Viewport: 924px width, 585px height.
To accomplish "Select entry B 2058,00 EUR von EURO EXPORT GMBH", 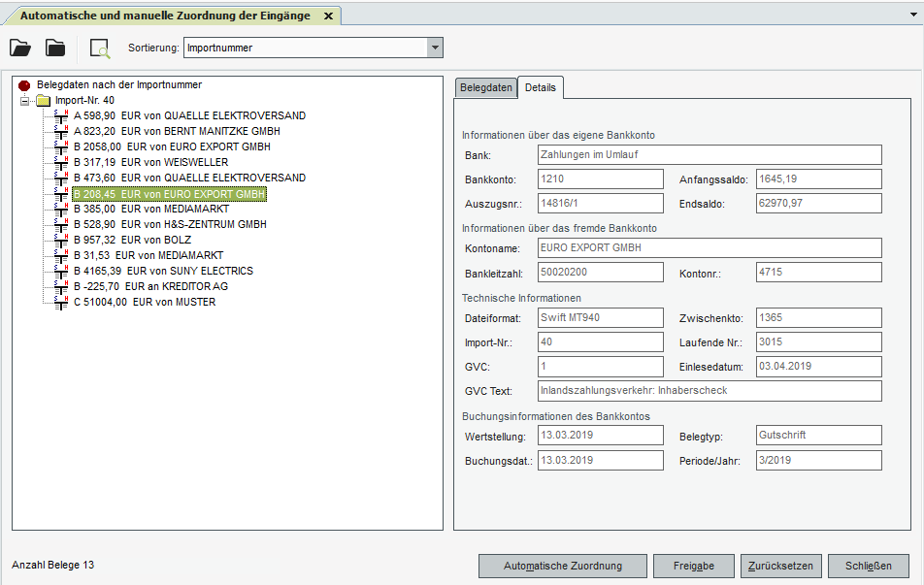I will click(x=172, y=146).
